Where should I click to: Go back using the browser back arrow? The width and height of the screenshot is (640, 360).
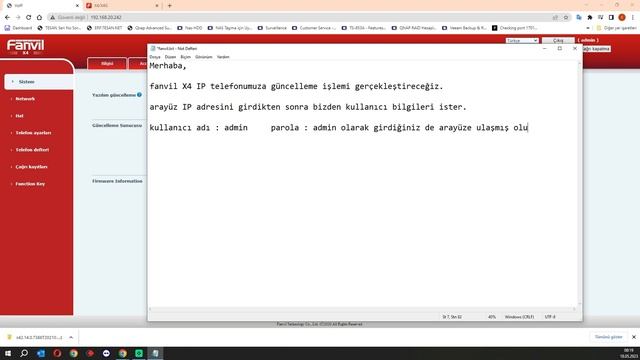(x=7, y=17)
